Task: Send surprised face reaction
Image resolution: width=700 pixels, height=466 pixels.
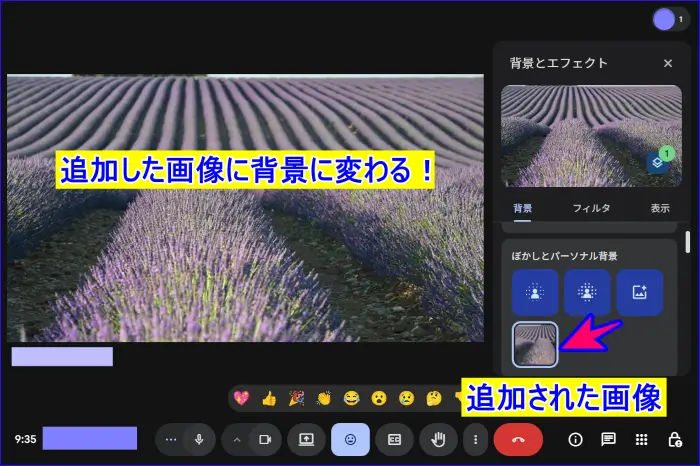Action: [379, 398]
